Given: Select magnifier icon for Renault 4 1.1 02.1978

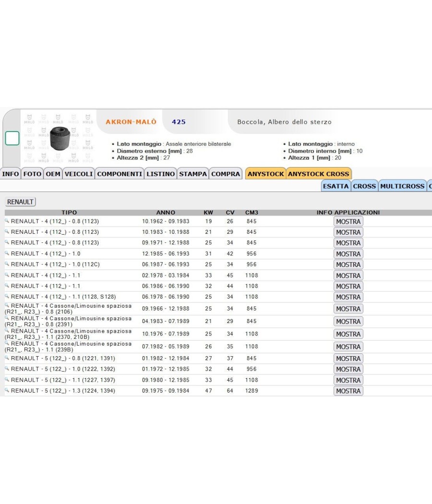Looking at the screenshot, I should point(7,275).
